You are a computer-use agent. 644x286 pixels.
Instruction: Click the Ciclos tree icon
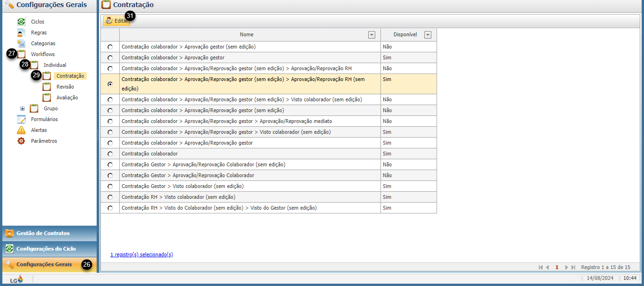21,22
